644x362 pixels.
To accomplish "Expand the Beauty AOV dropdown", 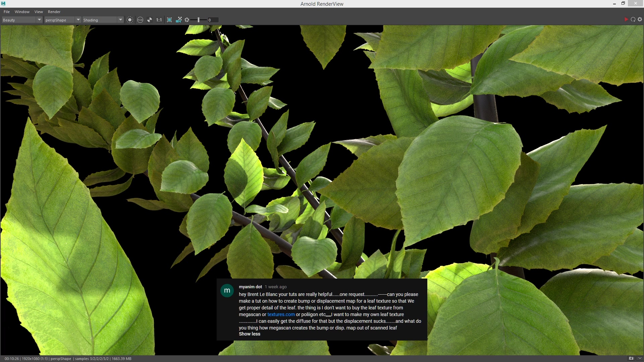I will (x=22, y=20).
